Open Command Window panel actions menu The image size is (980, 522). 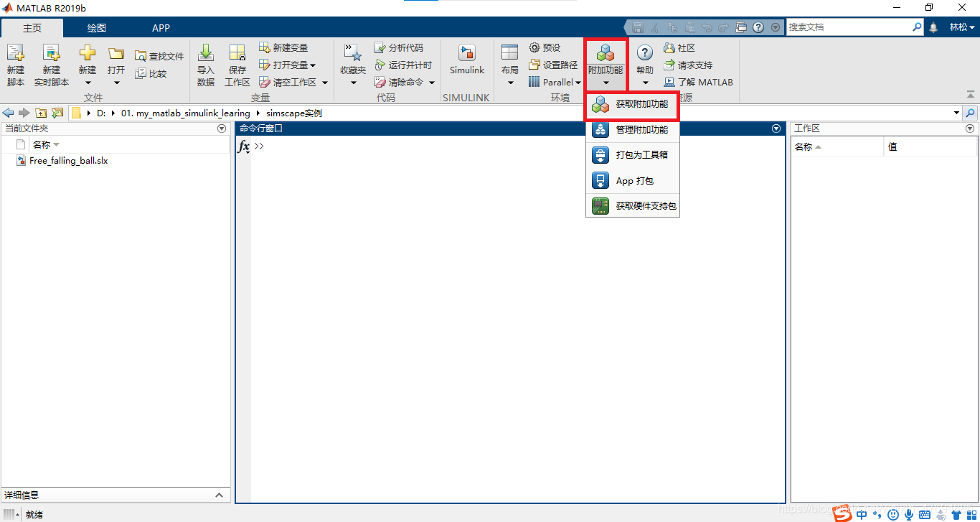click(776, 129)
